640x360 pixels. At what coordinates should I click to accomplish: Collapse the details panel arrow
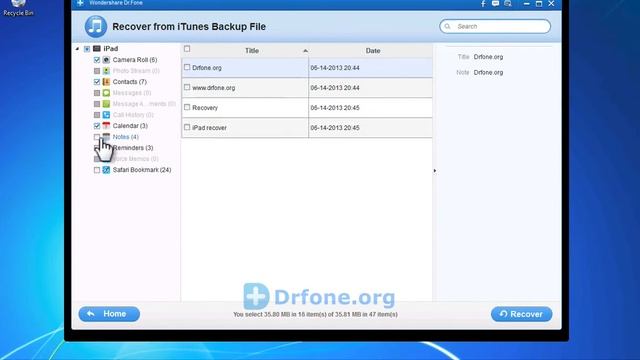click(435, 171)
